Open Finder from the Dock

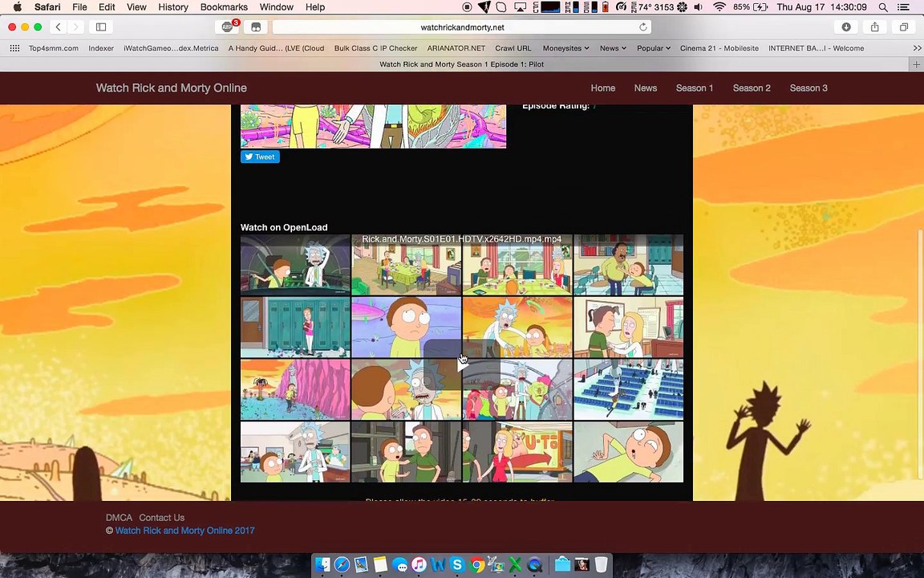(x=322, y=565)
